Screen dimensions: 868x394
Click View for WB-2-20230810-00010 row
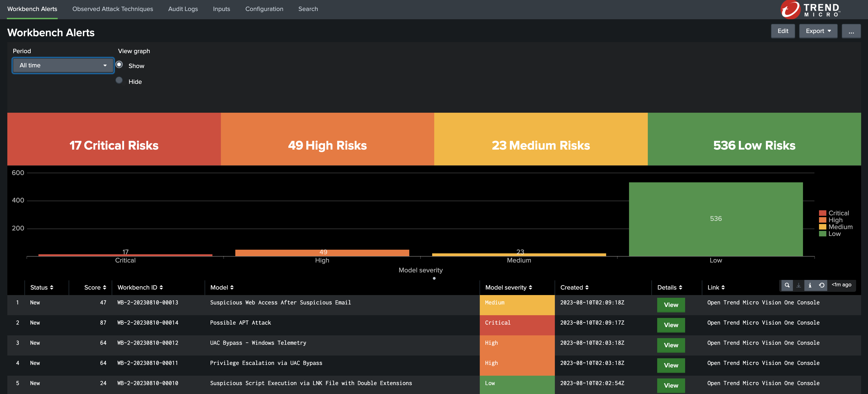[x=670, y=386]
